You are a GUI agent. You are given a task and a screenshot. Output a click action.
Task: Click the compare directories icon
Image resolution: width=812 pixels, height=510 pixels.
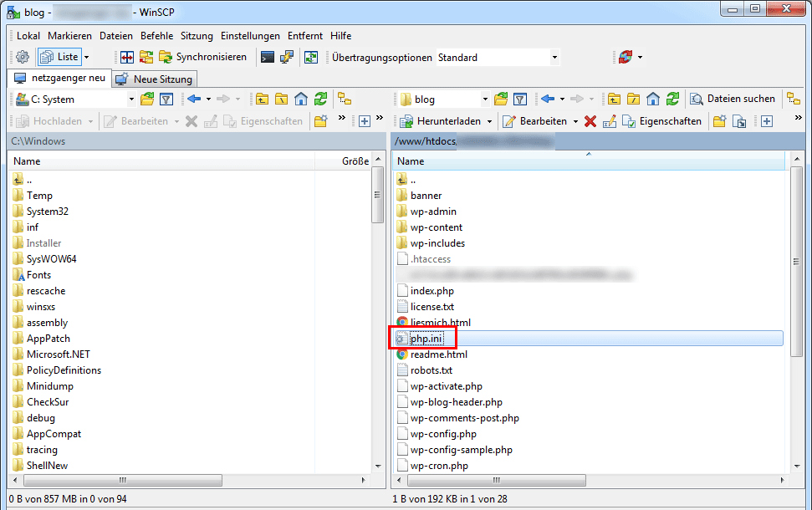(x=127, y=57)
